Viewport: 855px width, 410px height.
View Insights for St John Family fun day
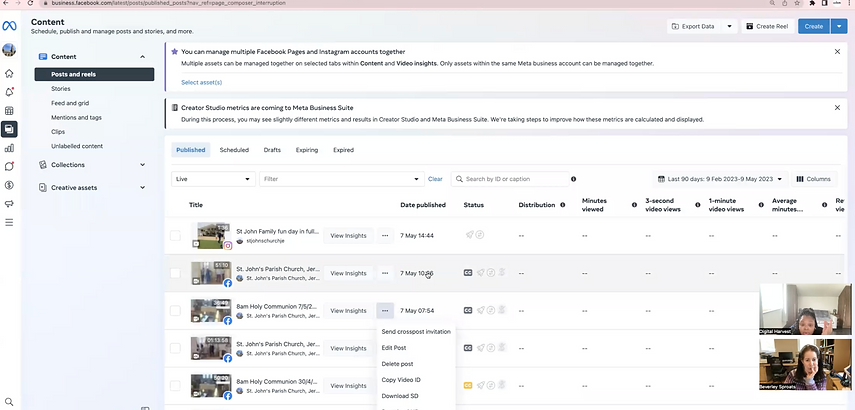(x=348, y=236)
